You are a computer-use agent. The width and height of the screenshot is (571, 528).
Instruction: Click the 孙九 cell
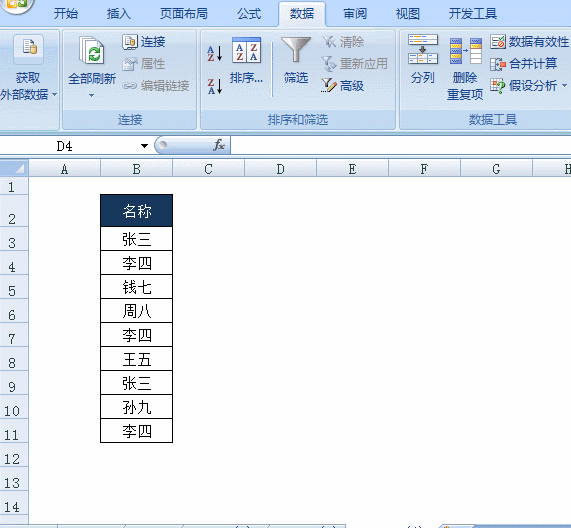(137, 407)
